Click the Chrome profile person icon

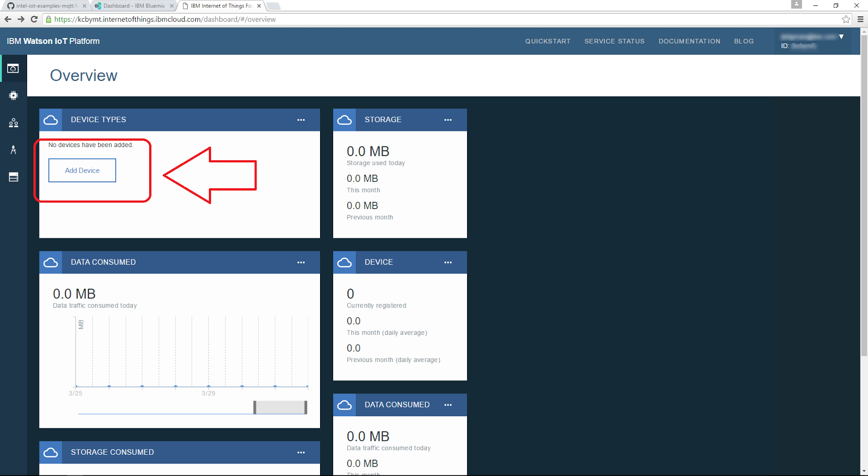coord(796,4)
